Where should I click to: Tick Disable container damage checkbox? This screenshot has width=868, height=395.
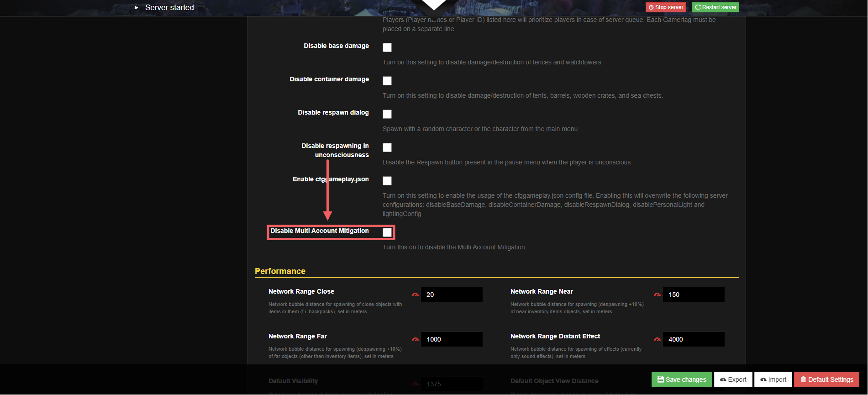(387, 81)
